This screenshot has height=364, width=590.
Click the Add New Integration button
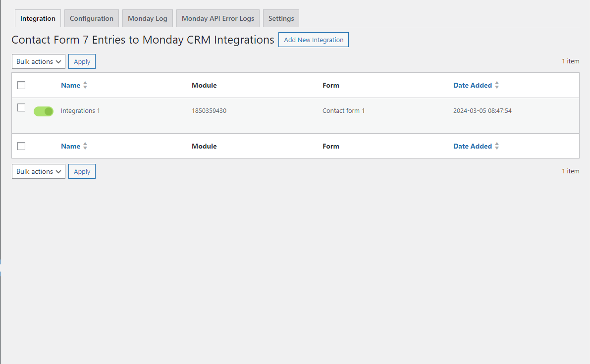tap(314, 40)
